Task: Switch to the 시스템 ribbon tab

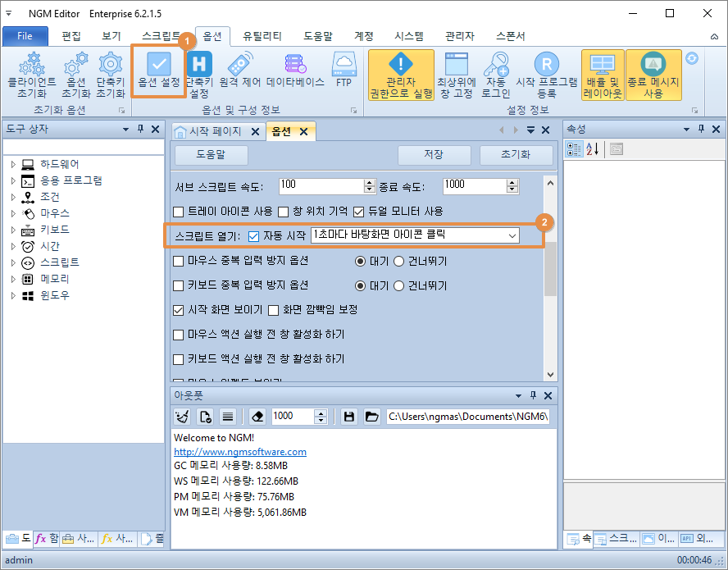Action: pos(409,36)
